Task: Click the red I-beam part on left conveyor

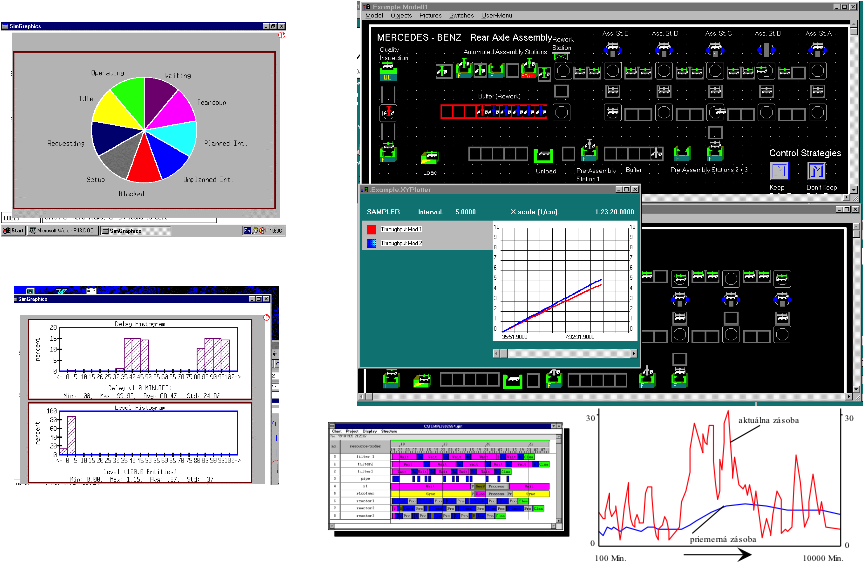Action: click(x=388, y=112)
